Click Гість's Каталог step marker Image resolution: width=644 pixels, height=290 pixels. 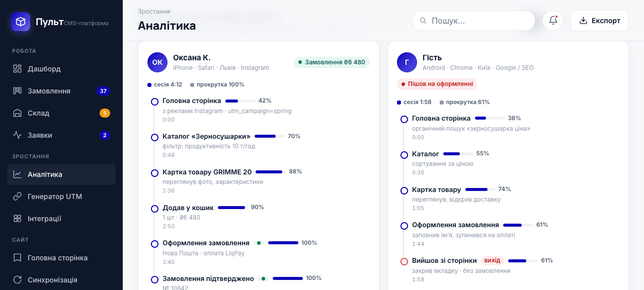tap(404, 155)
